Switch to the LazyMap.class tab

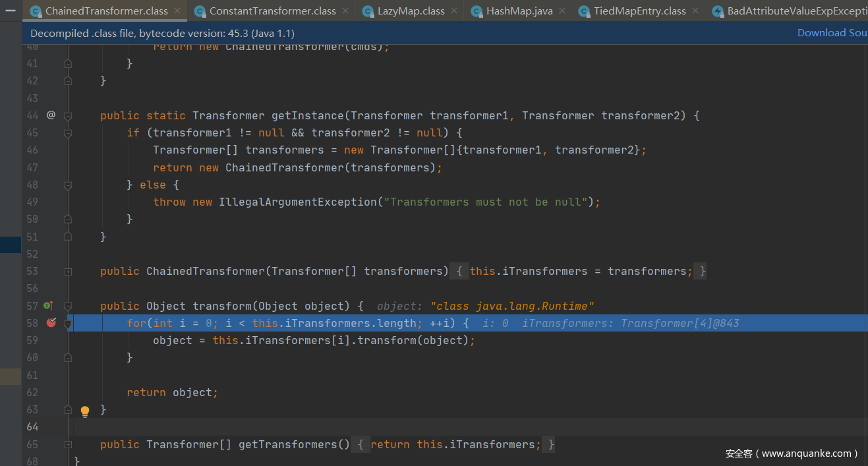(411, 11)
